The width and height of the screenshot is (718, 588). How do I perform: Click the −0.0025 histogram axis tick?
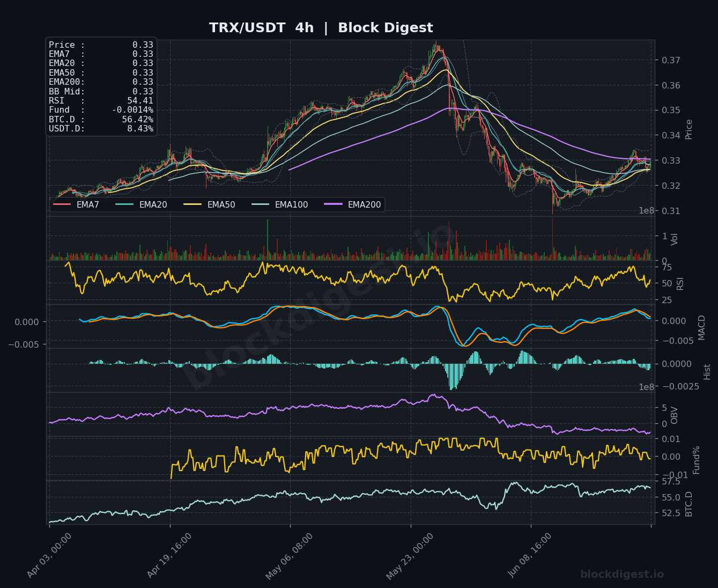[679, 387]
